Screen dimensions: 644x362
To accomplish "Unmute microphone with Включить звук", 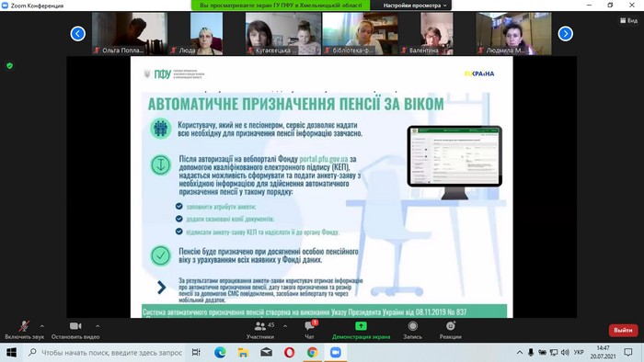I will [x=24, y=330].
